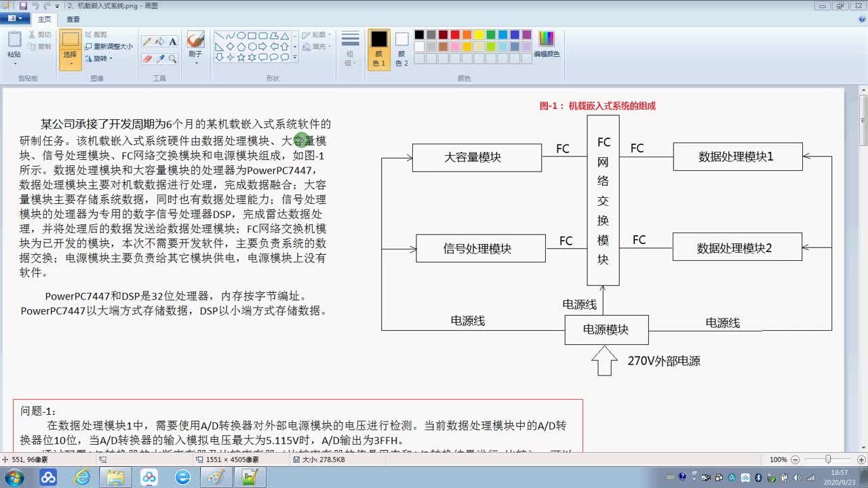Select the Text tool

(173, 41)
